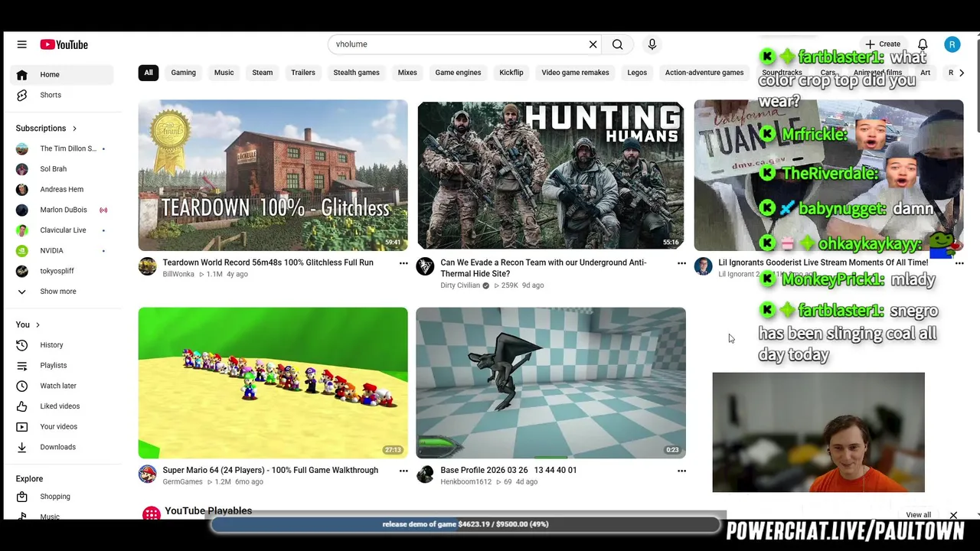
Task: Open Hunting Humans video thumbnail
Action: [551, 175]
